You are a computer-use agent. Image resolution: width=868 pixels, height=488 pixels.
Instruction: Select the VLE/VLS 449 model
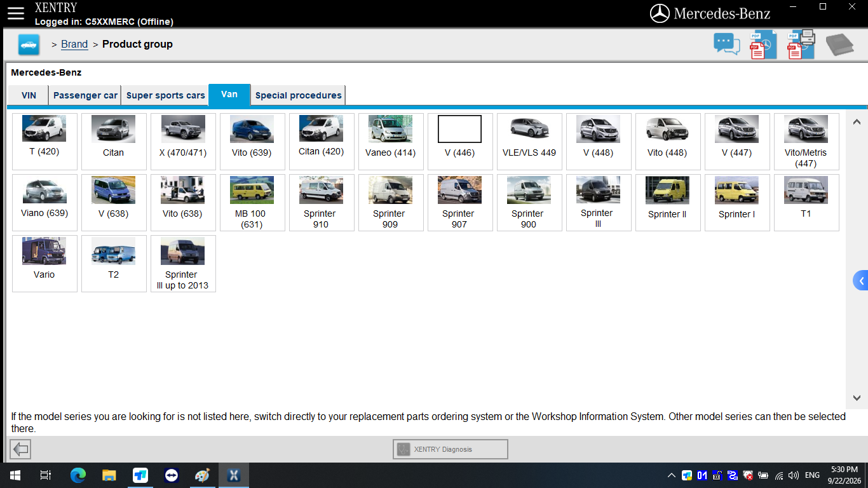tap(529, 142)
